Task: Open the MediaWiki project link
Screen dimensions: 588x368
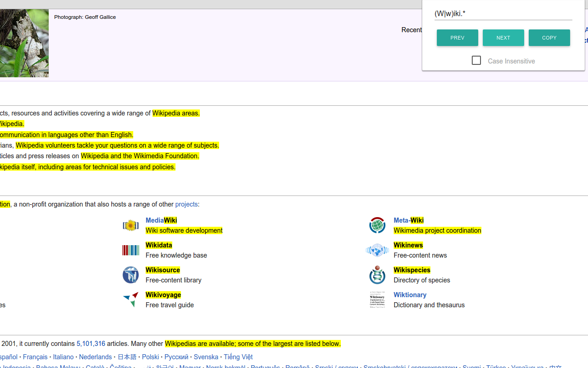Action: pyautogui.click(x=161, y=220)
